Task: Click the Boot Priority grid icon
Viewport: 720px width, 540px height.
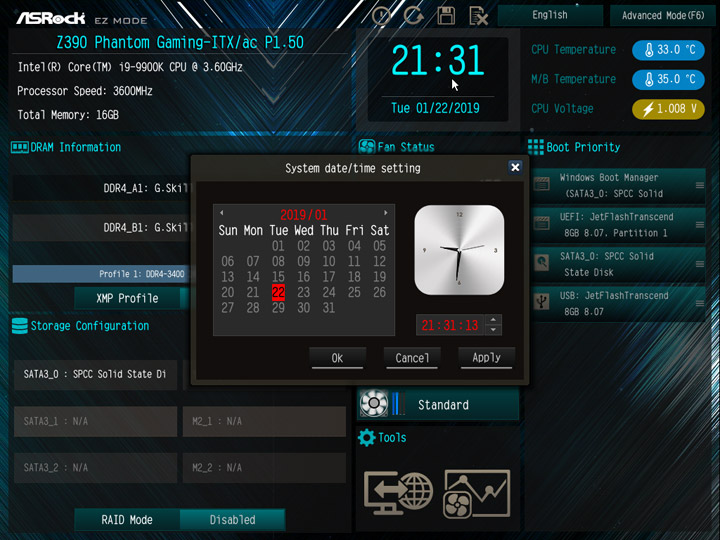Action: tap(535, 147)
